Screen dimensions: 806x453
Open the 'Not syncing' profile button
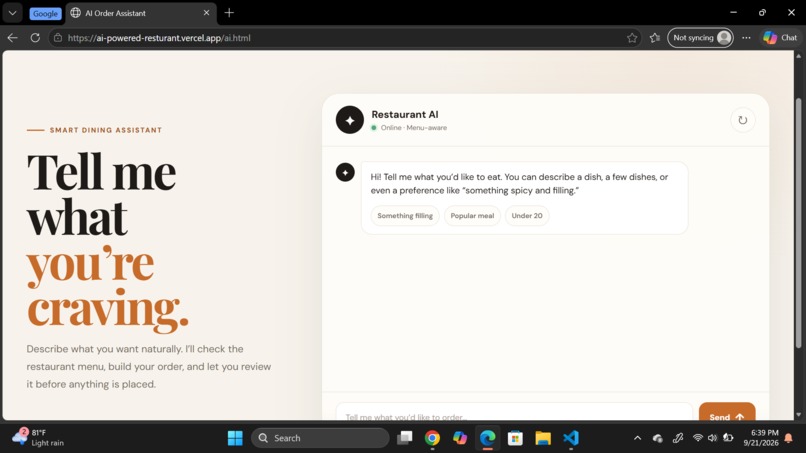click(700, 38)
